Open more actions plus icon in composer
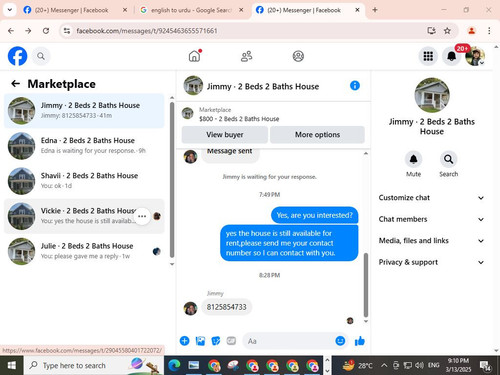The width and height of the screenshot is (500, 375). click(x=184, y=341)
